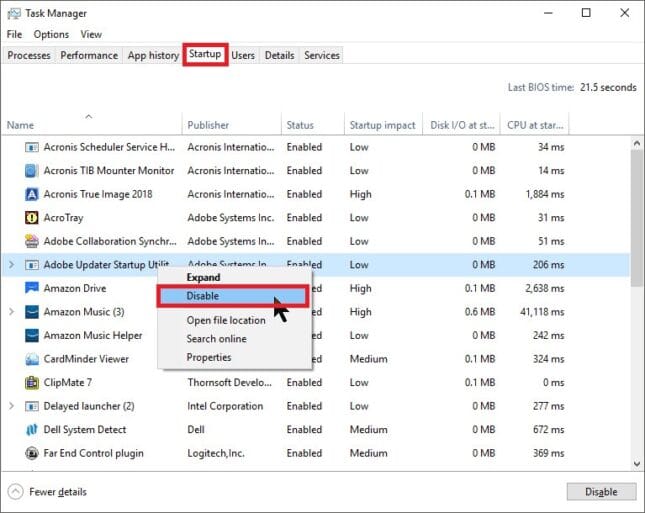This screenshot has height=513, width=645.
Task: Click the Amazon Music Helper icon
Action: [32, 335]
